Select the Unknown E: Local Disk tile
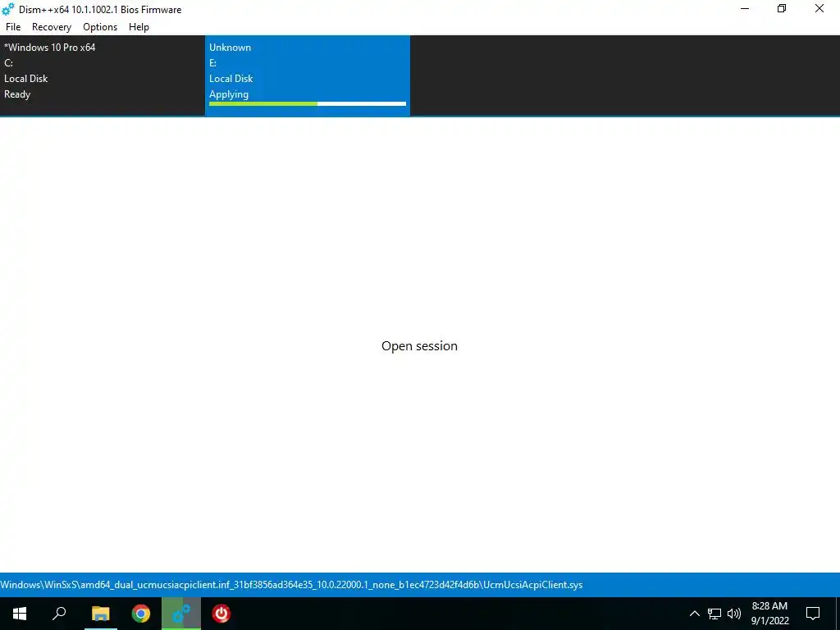840x630 pixels. tap(308, 75)
